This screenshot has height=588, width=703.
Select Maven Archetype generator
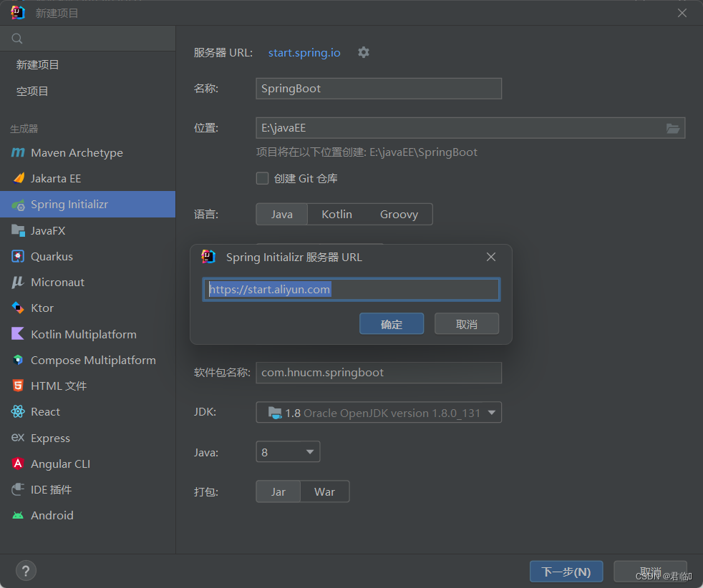[x=87, y=152]
